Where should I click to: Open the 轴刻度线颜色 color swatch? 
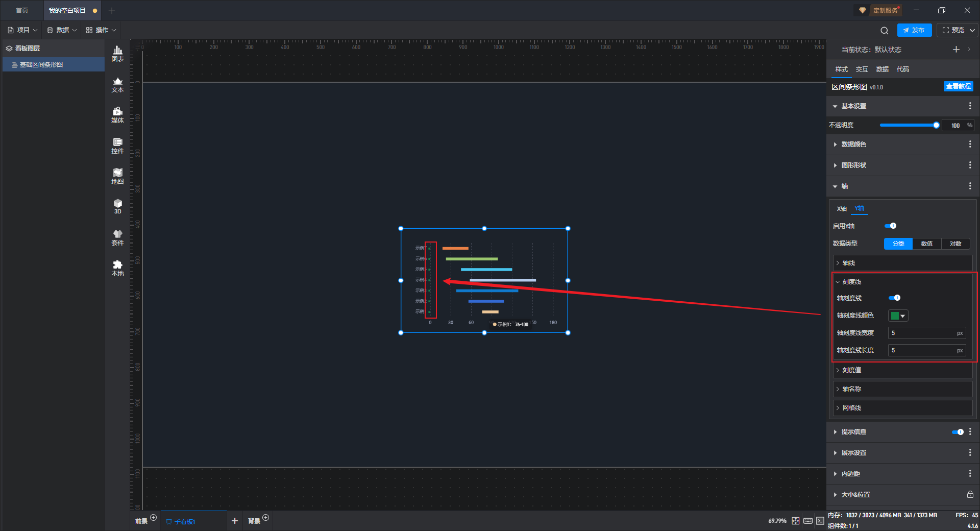click(898, 316)
